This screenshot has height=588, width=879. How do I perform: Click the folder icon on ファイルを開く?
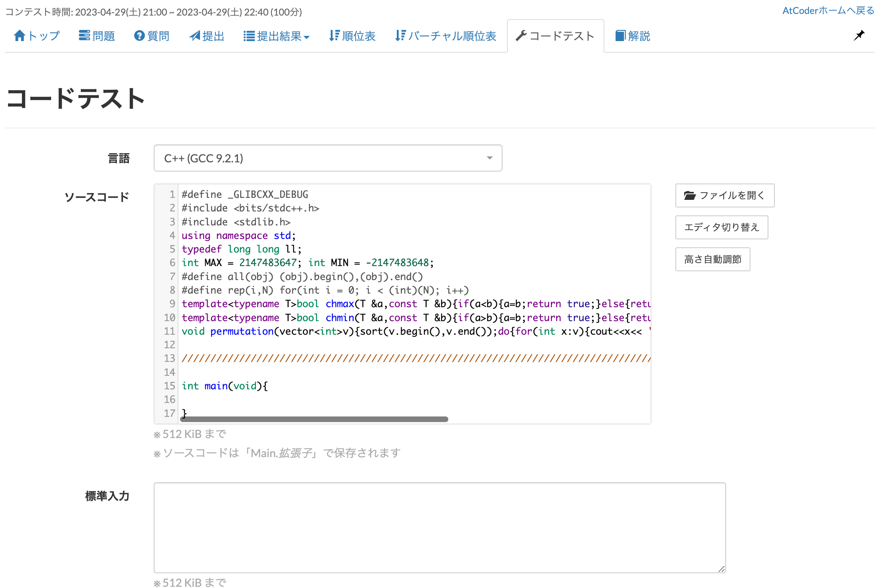pyautogui.click(x=689, y=195)
